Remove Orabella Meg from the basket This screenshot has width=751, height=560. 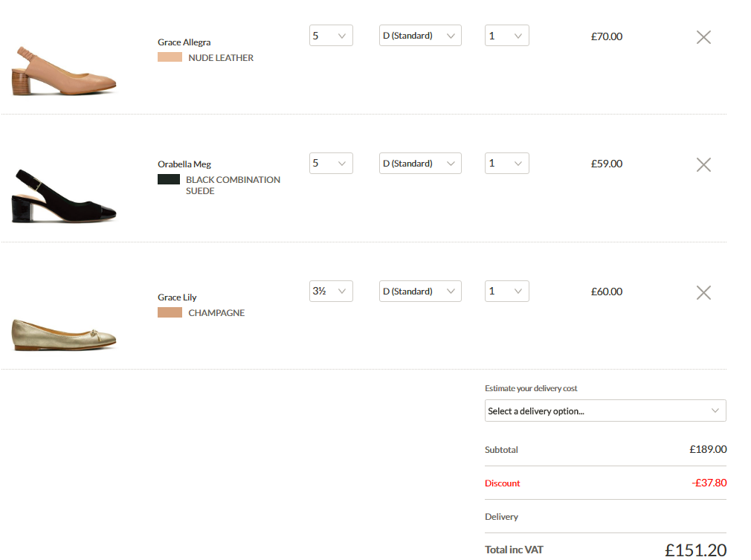(703, 165)
